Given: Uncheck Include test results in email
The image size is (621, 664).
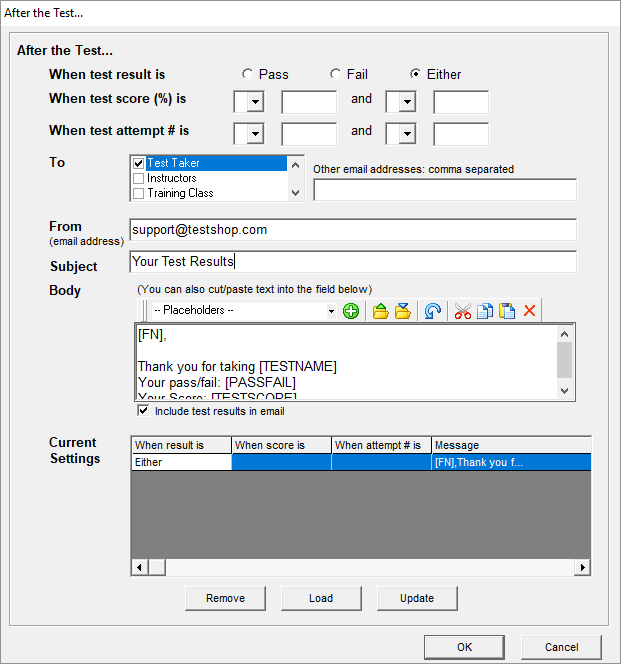Looking at the screenshot, I should 143,411.
